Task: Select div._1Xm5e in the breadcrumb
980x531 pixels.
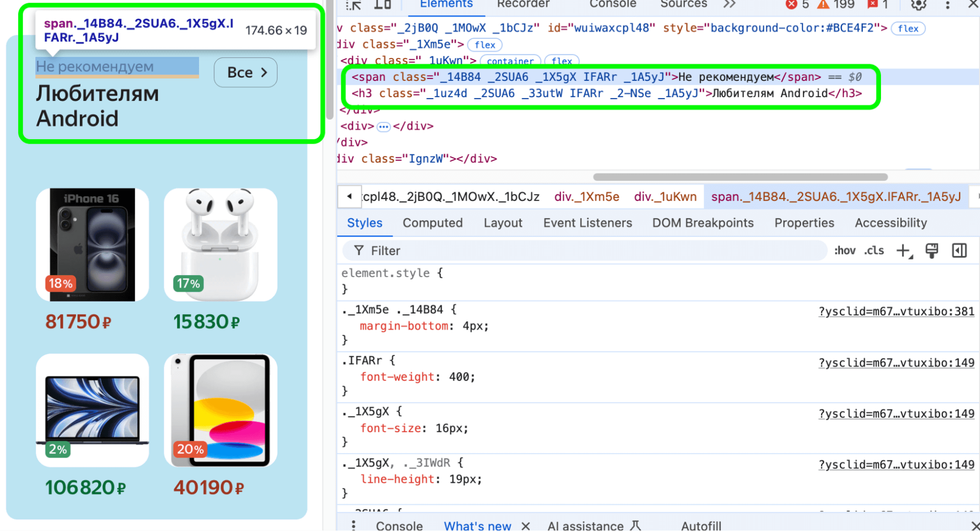Action: [x=587, y=197]
